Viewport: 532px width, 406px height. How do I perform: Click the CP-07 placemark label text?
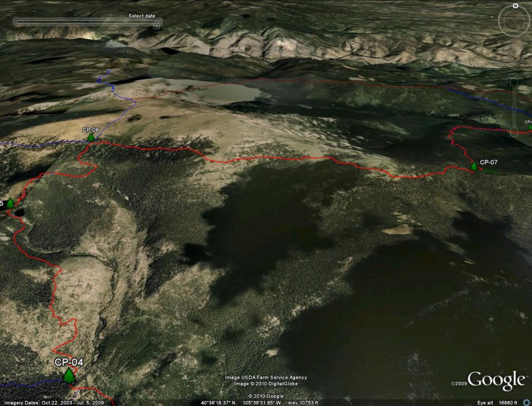pos(488,162)
